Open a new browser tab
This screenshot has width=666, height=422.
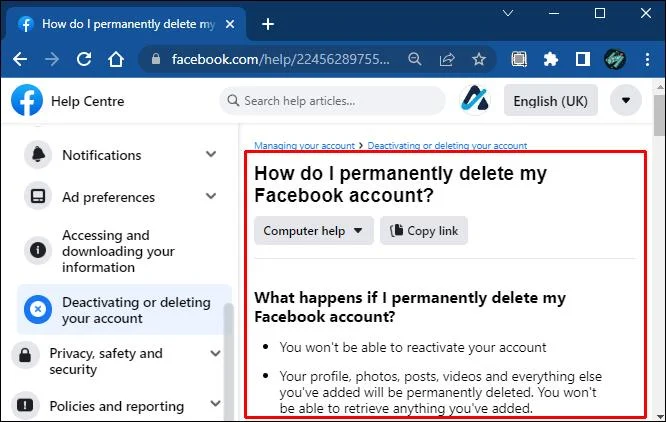pyautogui.click(x=268, y=24)
